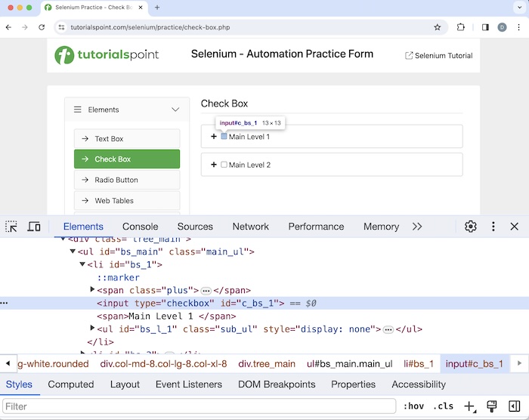Open the Chrome extensions puzzle icon
This screenshot has height=420, width=529.
point(461,27)
